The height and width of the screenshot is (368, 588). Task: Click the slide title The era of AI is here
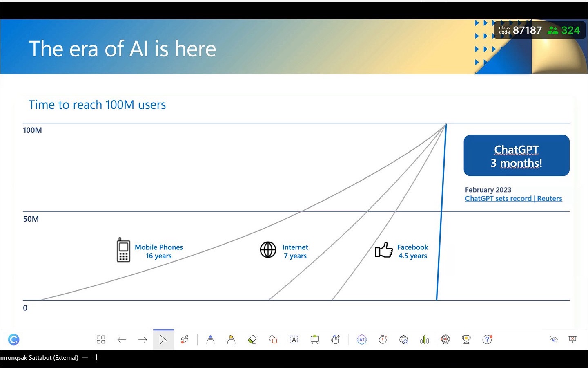point(122,49)
